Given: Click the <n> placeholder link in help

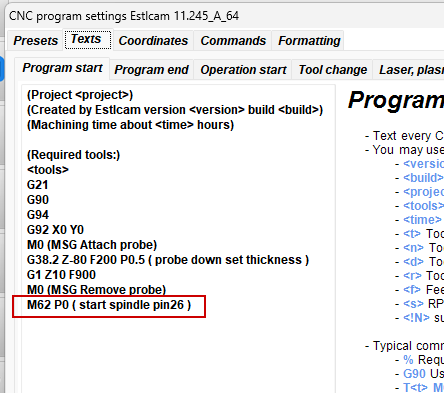Looking at the screenshot, I should click(413, 248).
